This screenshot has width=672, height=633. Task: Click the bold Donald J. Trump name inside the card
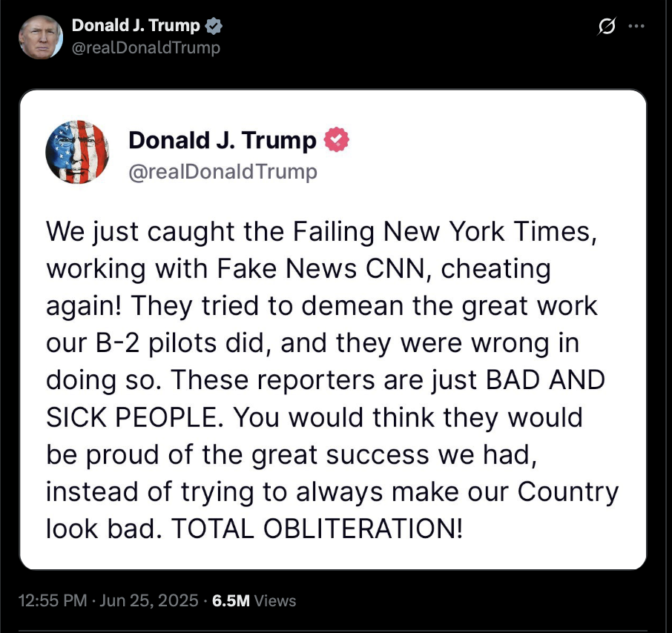tap(223, 140)
